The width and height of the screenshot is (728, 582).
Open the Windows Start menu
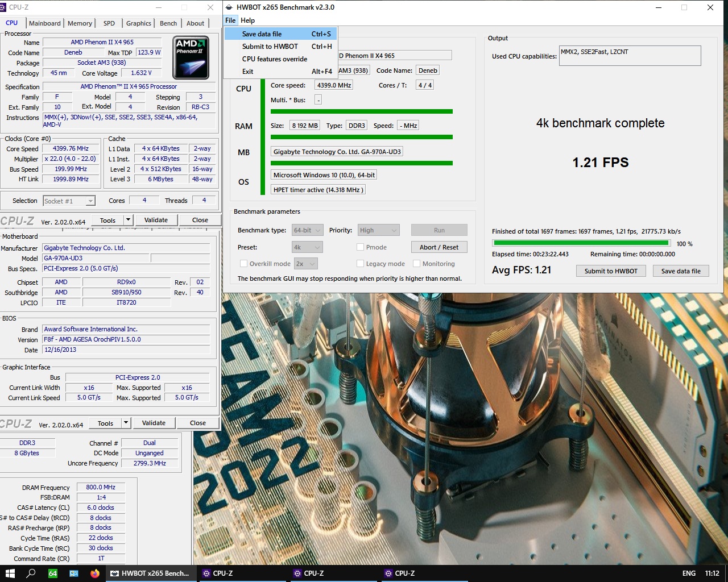pos(10,573)
